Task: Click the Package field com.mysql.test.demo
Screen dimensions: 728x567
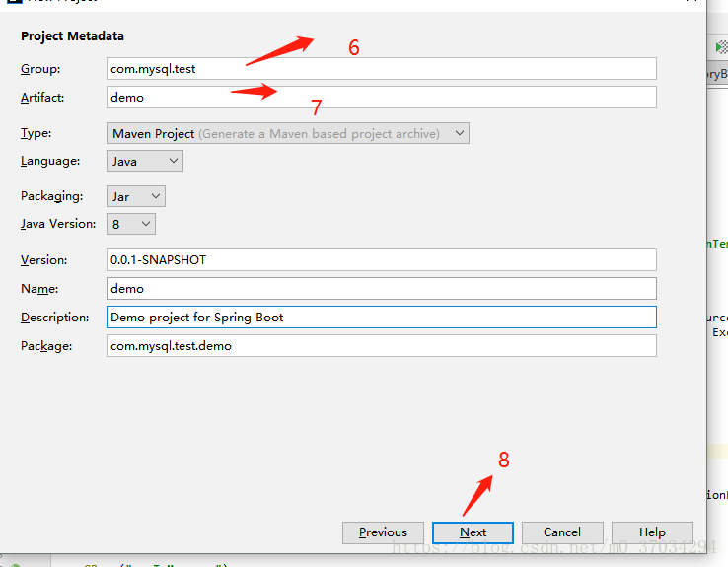Action: point(381,346)
